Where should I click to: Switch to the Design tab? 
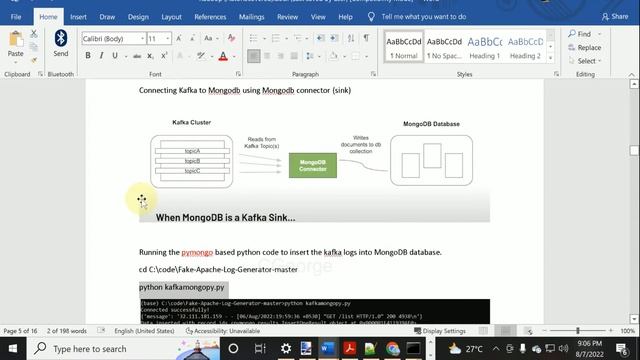tap(138, 17)
